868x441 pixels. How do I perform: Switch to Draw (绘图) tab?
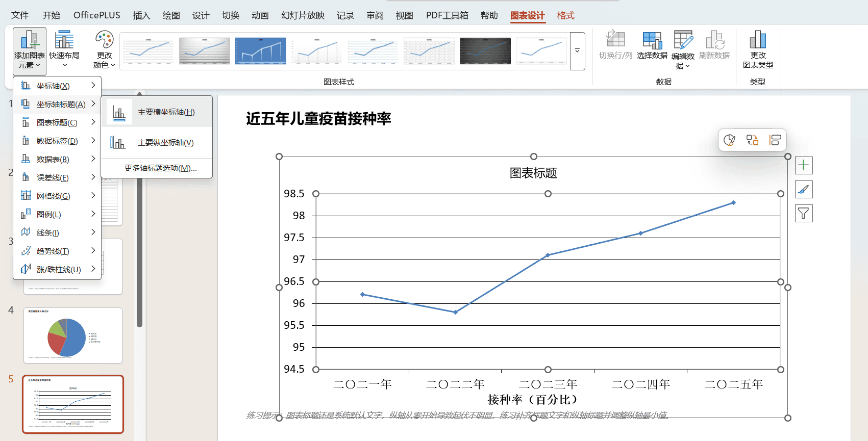tap(171, 15)
